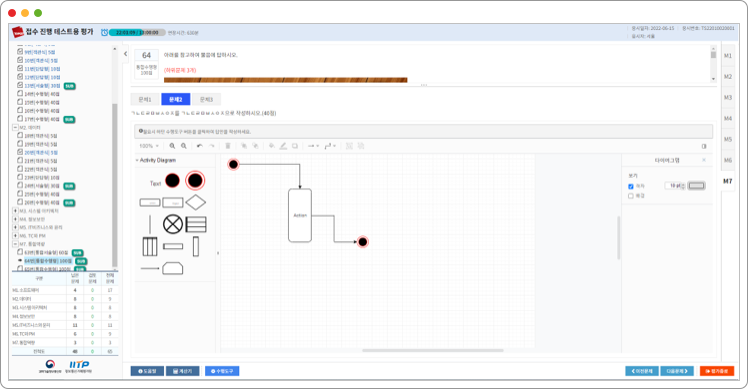Toggle checkbox for question 11번

pyautogui.click(x=20, y=68)
